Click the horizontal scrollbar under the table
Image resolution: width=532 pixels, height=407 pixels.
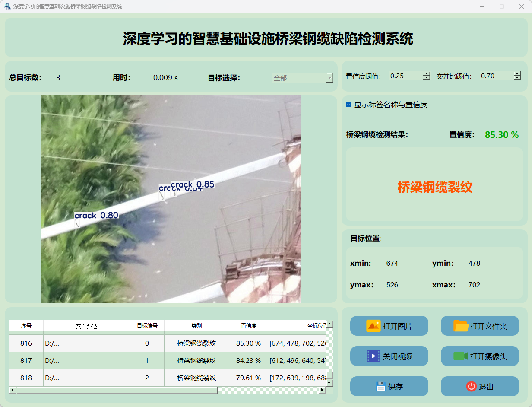coord(117,390)
